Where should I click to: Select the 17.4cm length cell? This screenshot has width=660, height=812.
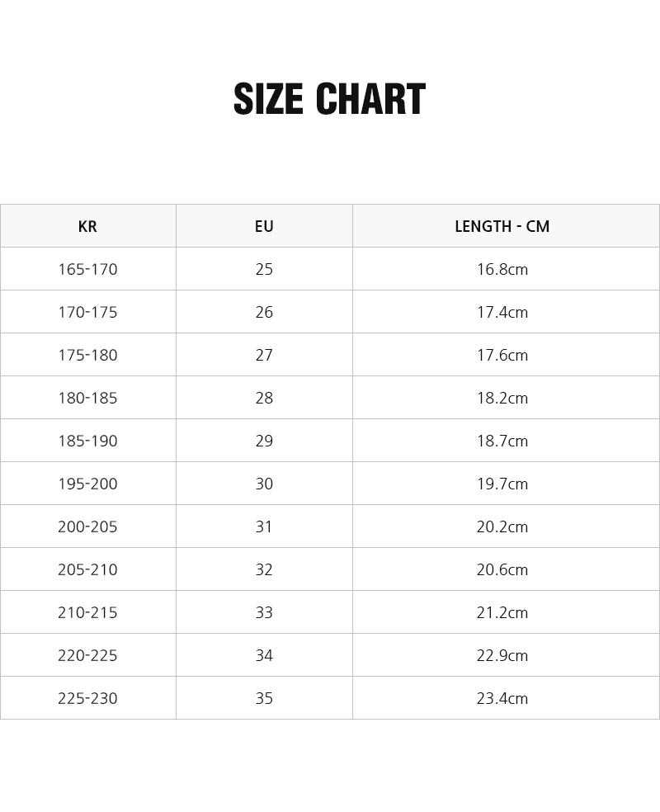(502, 312)
